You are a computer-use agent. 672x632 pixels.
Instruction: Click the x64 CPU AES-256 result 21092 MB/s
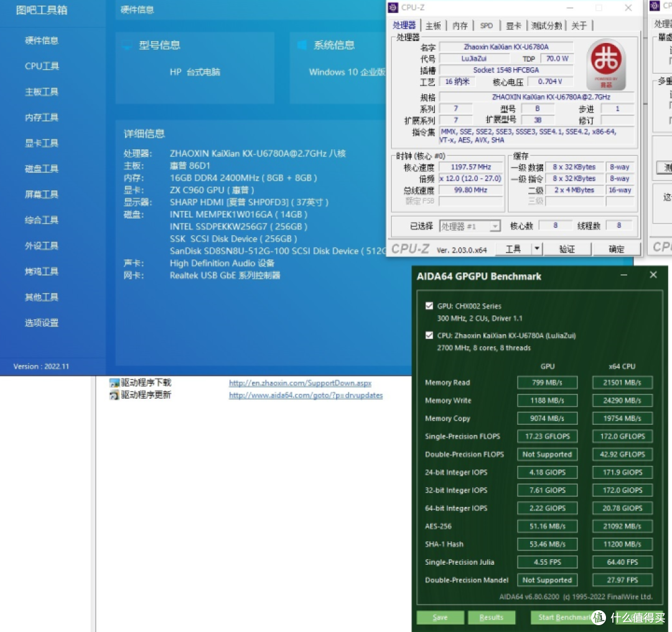(622, 526)
